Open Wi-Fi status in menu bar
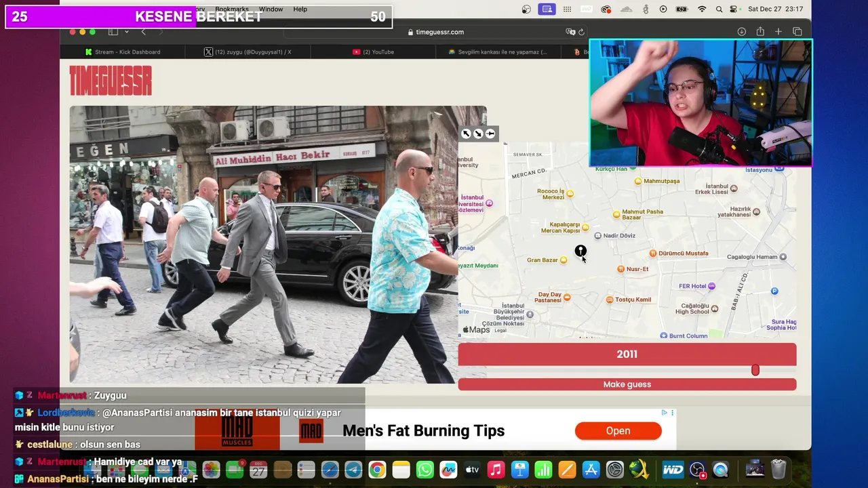868x488 pixels. tap(702, 9)
